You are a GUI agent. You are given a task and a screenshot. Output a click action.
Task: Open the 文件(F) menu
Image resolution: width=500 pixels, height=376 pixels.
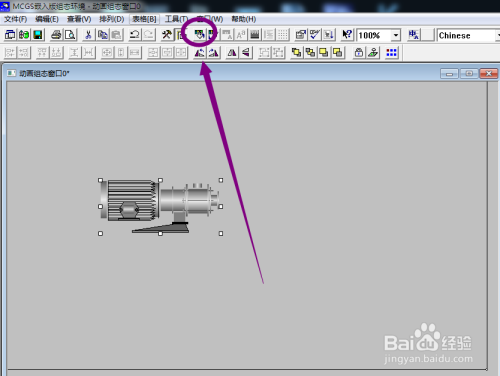coord(15,19)
